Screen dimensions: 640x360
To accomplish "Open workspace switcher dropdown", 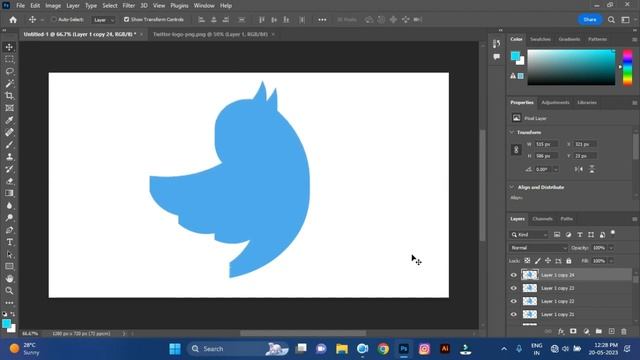I will pos(625,20).
